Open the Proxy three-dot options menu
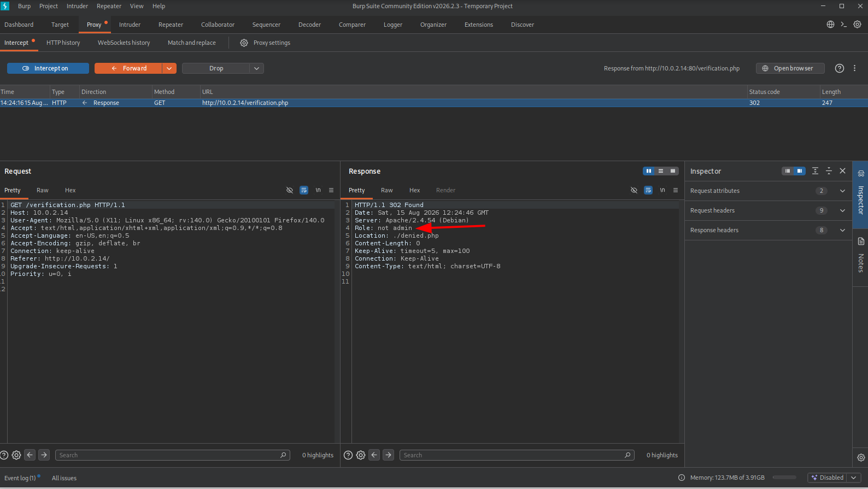 coord(855,68)
